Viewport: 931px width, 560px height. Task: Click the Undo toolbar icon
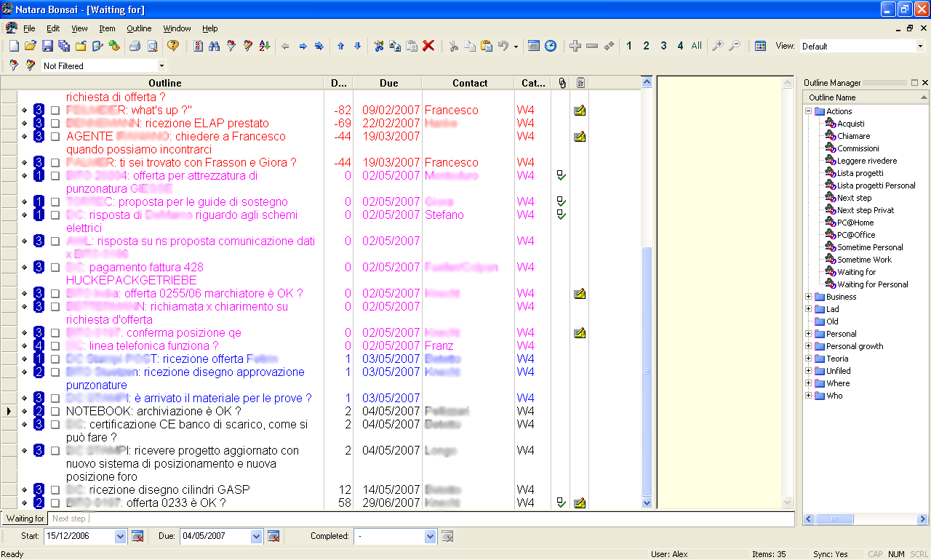pyautogui.click(x=504, y=46)
